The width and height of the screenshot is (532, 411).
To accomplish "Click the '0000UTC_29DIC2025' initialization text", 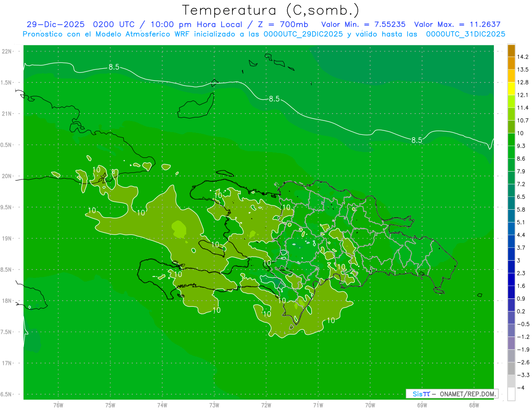I will [303, 34].
